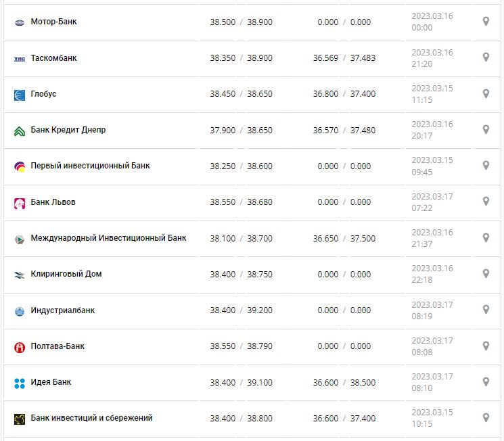Click the Первый инвестиционный Банк logo
The height and width of the screenshot is (441, 504).
coord(20,166)
